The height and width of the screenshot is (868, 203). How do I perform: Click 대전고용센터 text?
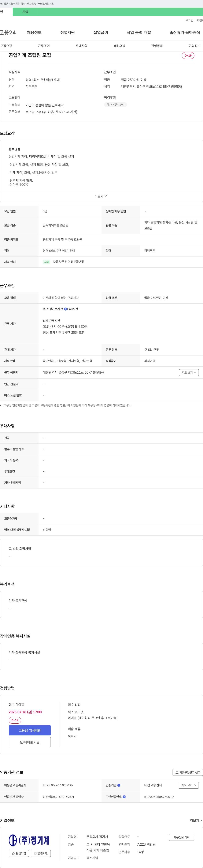[x=153, y=785]
